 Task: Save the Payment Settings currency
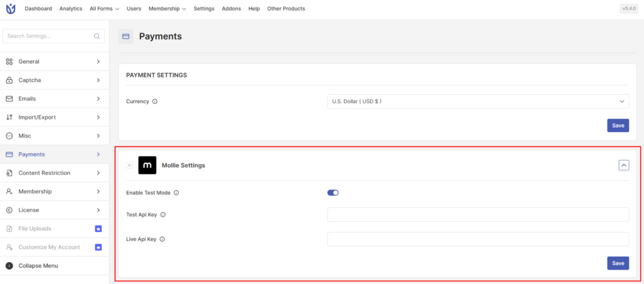point(618,125)
